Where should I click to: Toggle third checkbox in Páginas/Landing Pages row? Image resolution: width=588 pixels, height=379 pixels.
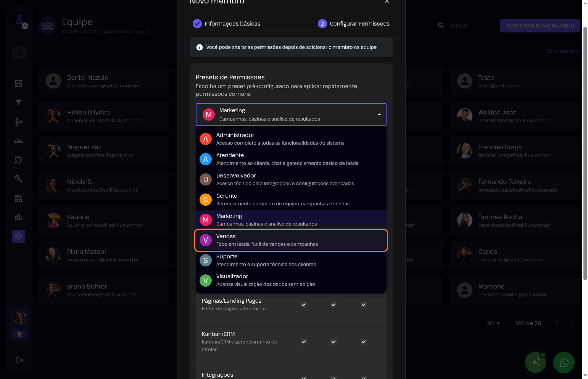click(364, 305)
